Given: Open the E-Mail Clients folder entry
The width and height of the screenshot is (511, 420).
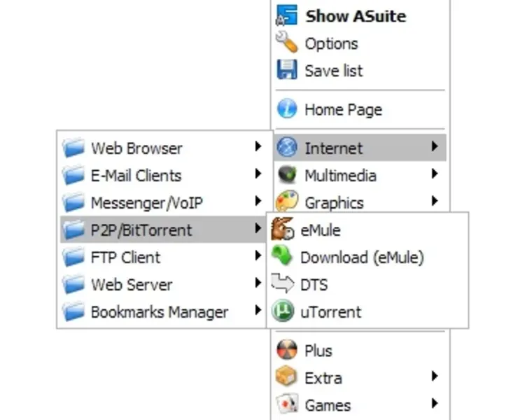Looking at the screenshot, I should click(x=136, y=176).
